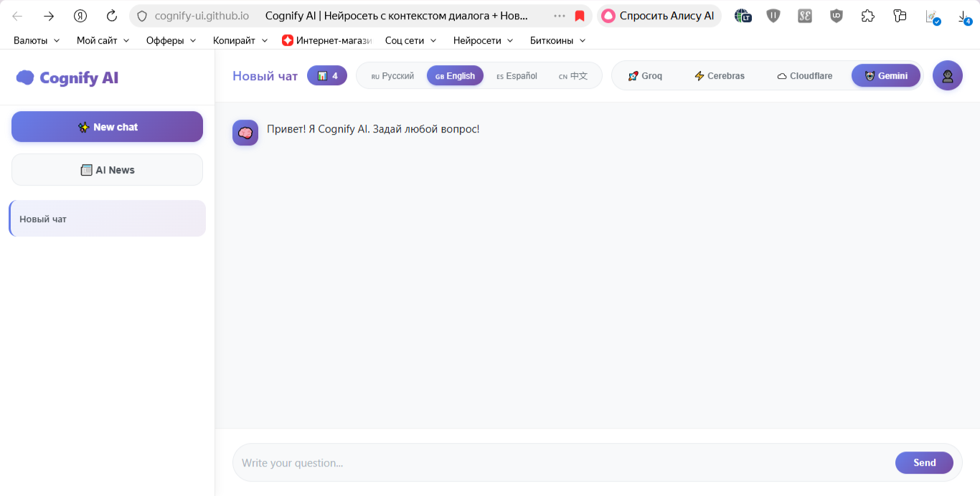Viewport: 980px width, 496px height.
Task: Open the tabs and collections icon
Action: [900, 16]
